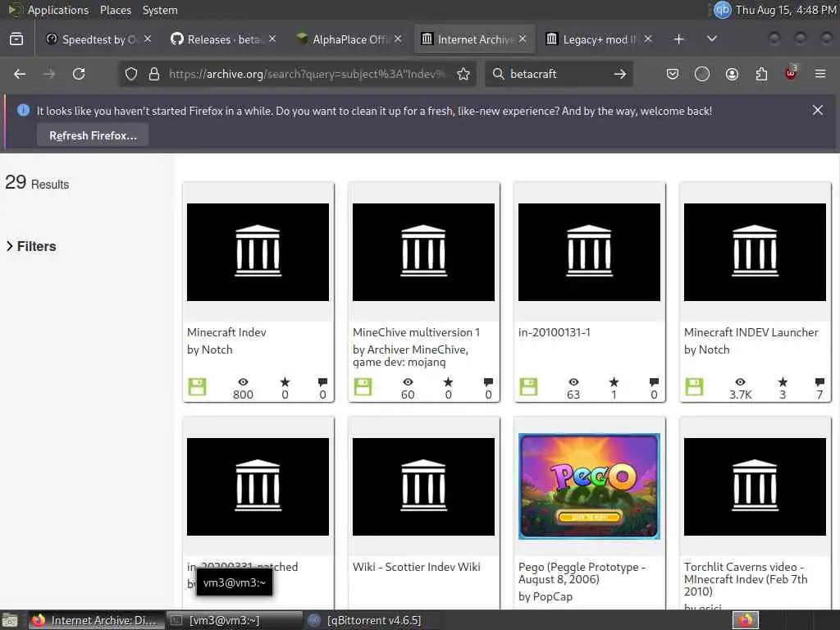Go back to the previous page
Viewport: 840px width, 630px height.
20,74
